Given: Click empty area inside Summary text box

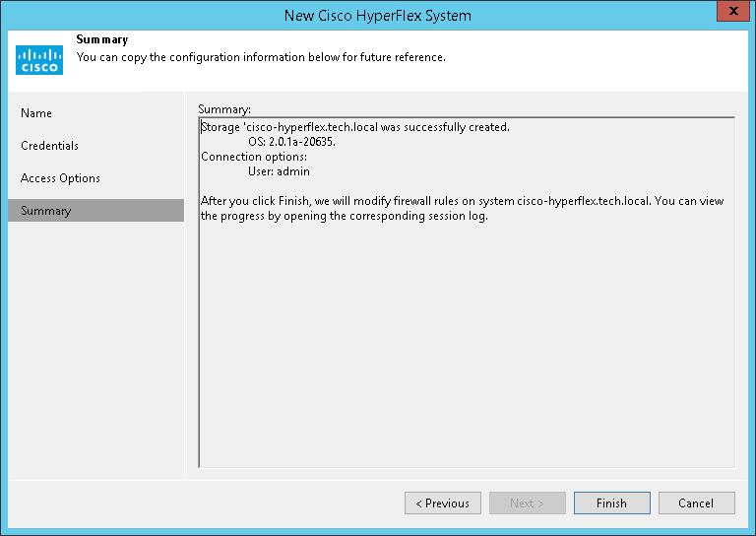Looking at the screenshot, I should [467, 355].
